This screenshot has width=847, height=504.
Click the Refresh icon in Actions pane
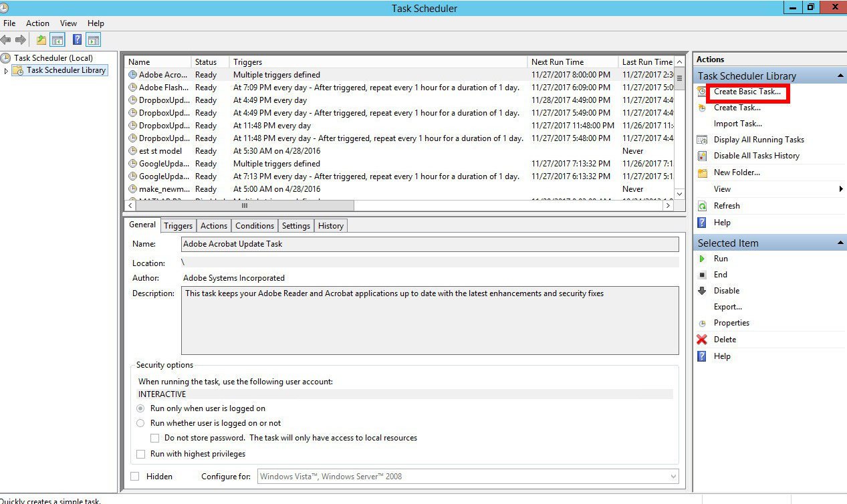point(702,205)
